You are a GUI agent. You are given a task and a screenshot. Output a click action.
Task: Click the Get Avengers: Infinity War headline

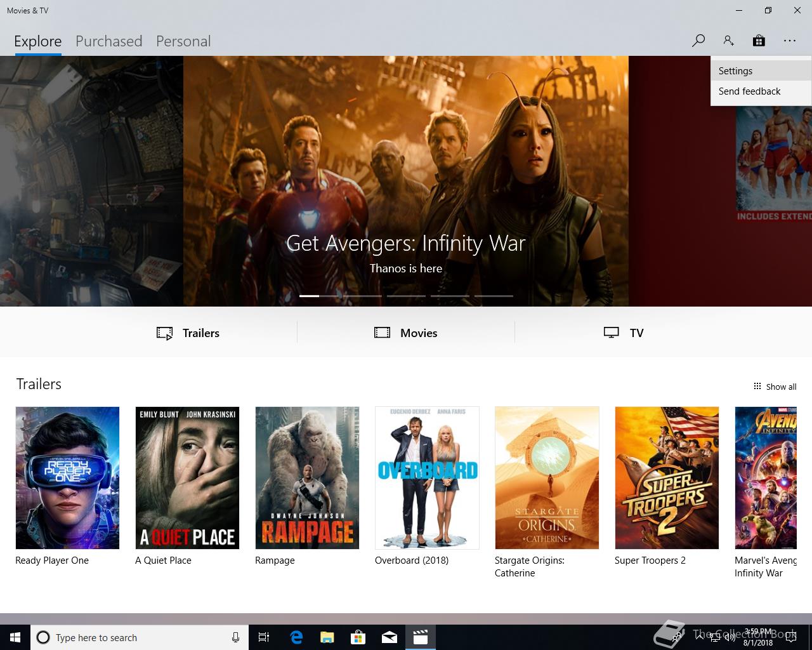(x=406, y=243)
